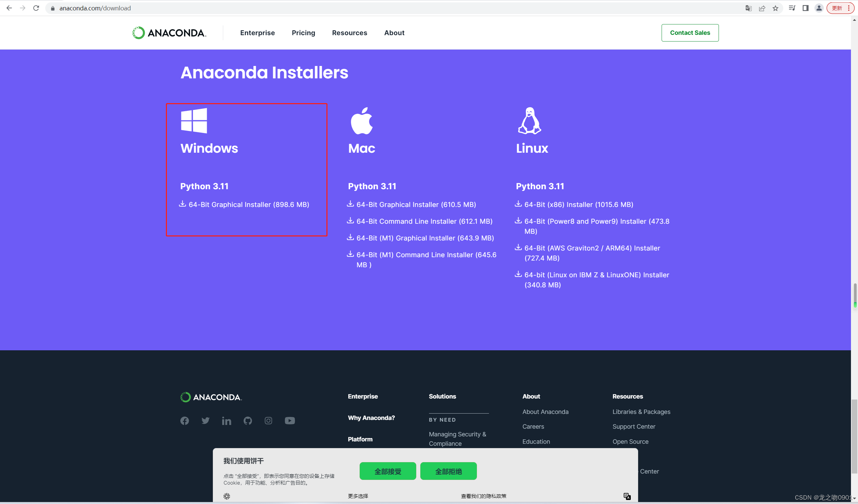Open footer Platform link
This screenshot has width=858, height=504.
pos(360,439)
